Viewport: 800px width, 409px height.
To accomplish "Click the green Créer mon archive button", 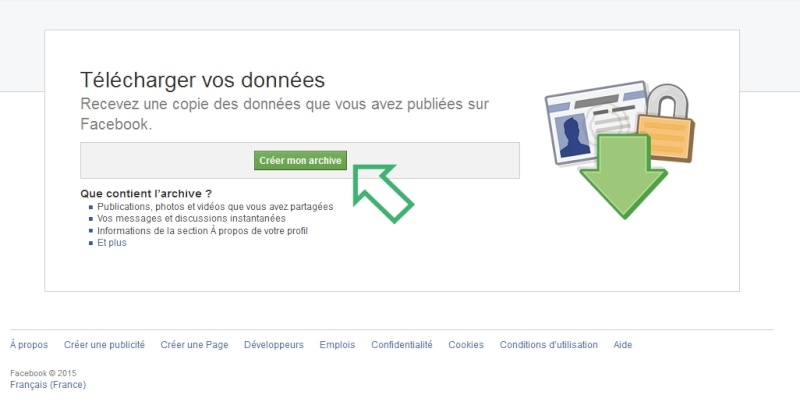I will click(300, 160).
